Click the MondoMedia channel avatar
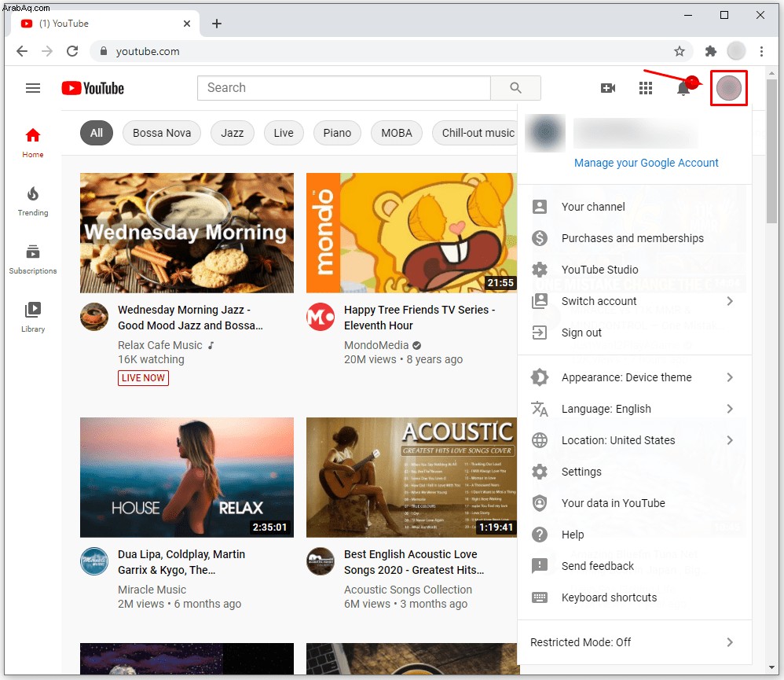 [320, 317]
